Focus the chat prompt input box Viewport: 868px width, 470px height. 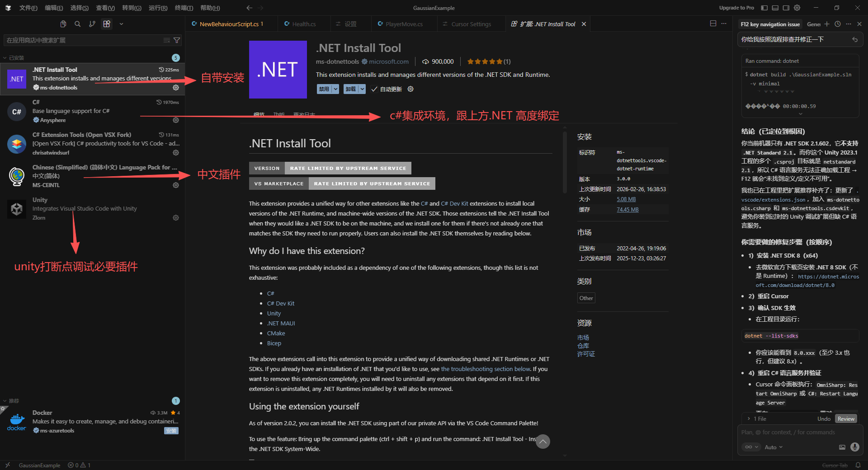[800, 432]
